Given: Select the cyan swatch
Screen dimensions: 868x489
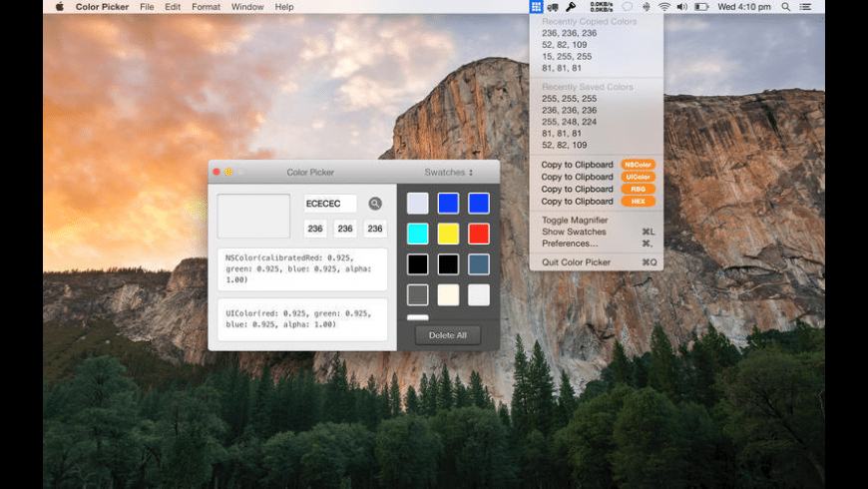Looking at the screenshot, I should click(x=417, y=234).
